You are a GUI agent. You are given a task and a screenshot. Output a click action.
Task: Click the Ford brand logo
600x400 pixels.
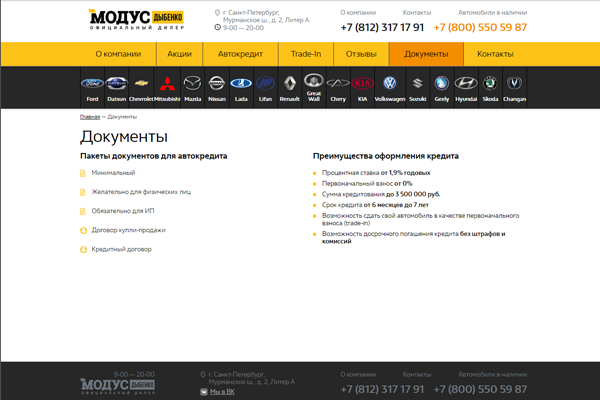pos(92,85)
